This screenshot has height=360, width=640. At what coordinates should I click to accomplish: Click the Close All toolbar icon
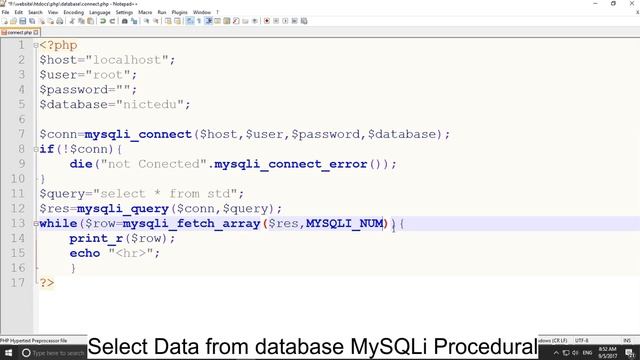50,21
